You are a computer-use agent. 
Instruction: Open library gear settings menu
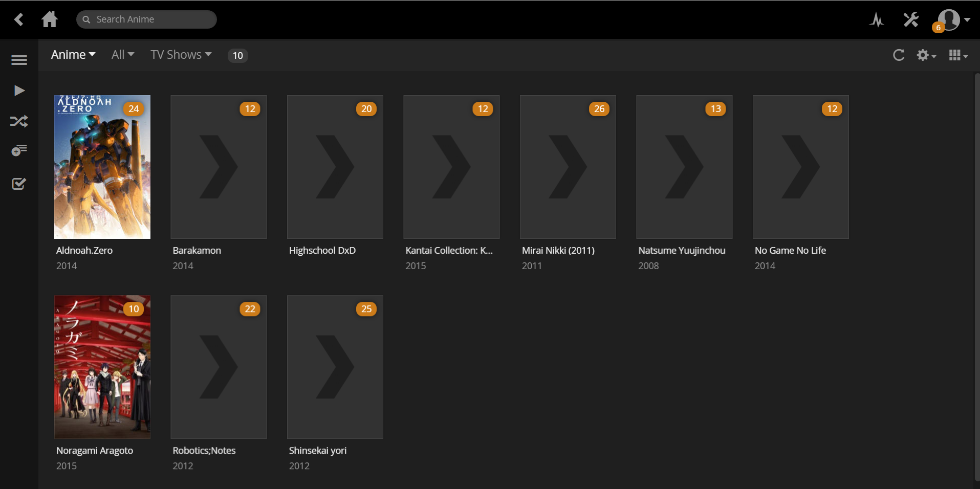pos(926,55)
